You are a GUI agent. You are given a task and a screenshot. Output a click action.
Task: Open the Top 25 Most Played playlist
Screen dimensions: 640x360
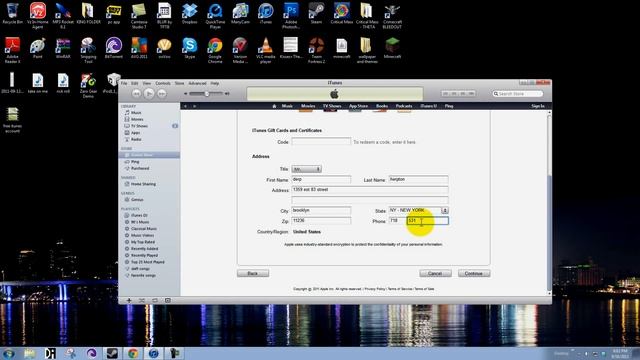[147, 262]
